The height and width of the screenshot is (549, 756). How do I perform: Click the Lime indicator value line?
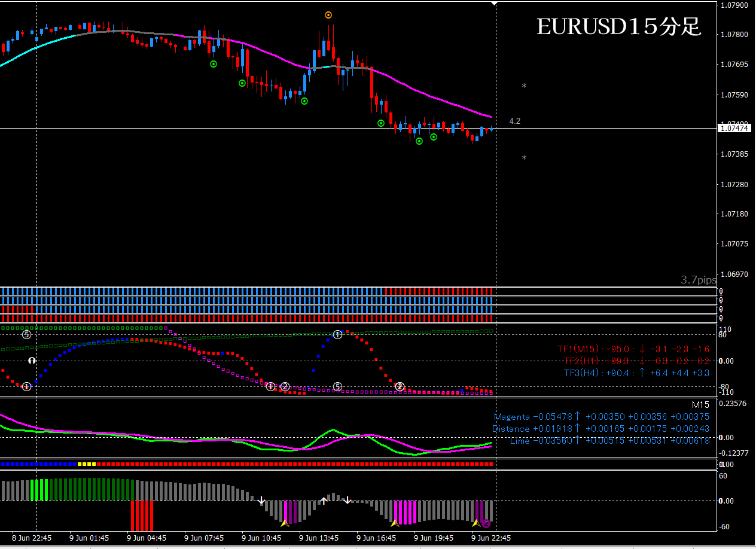click(x=610, y=441)
